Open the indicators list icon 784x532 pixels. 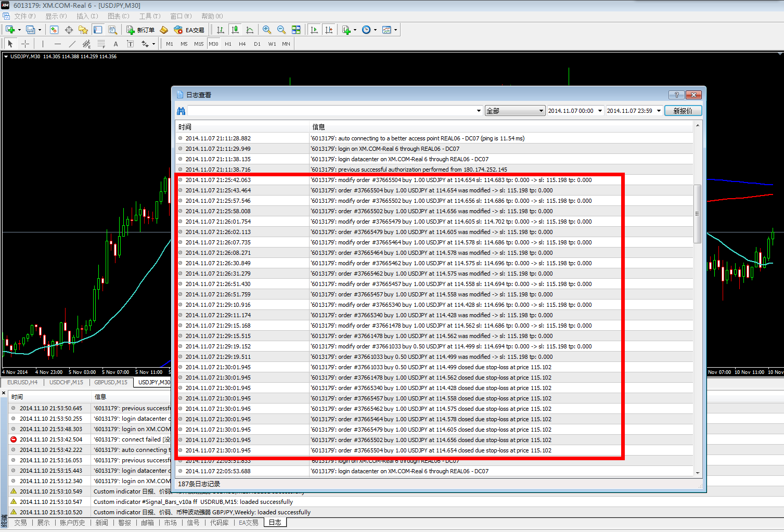(x=346, y=30)
